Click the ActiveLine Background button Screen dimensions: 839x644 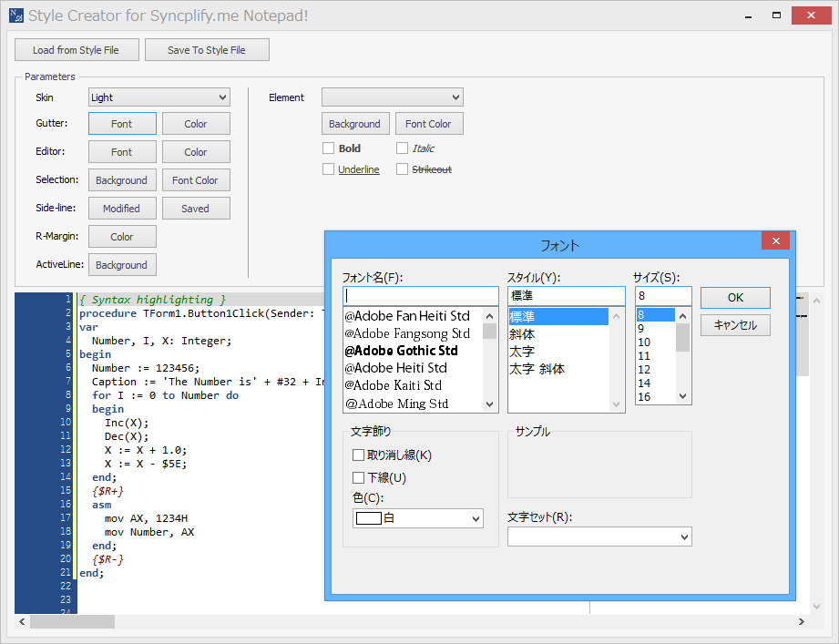coord(122,265)
